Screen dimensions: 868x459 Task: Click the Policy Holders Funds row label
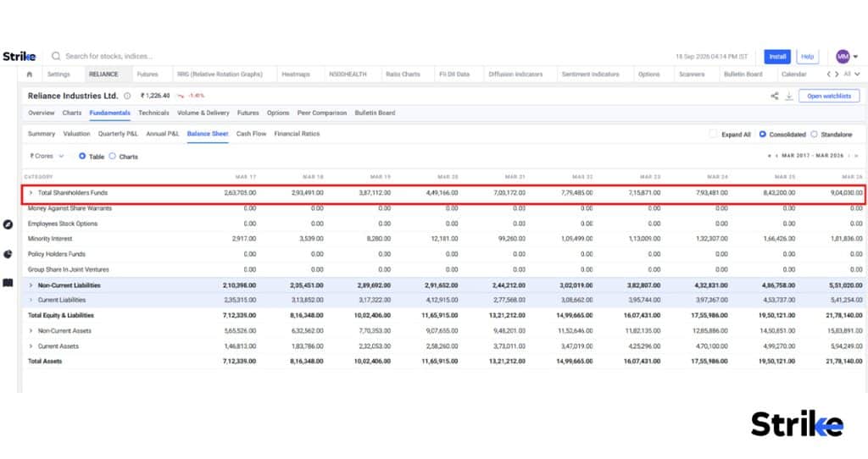pos(57,254)
